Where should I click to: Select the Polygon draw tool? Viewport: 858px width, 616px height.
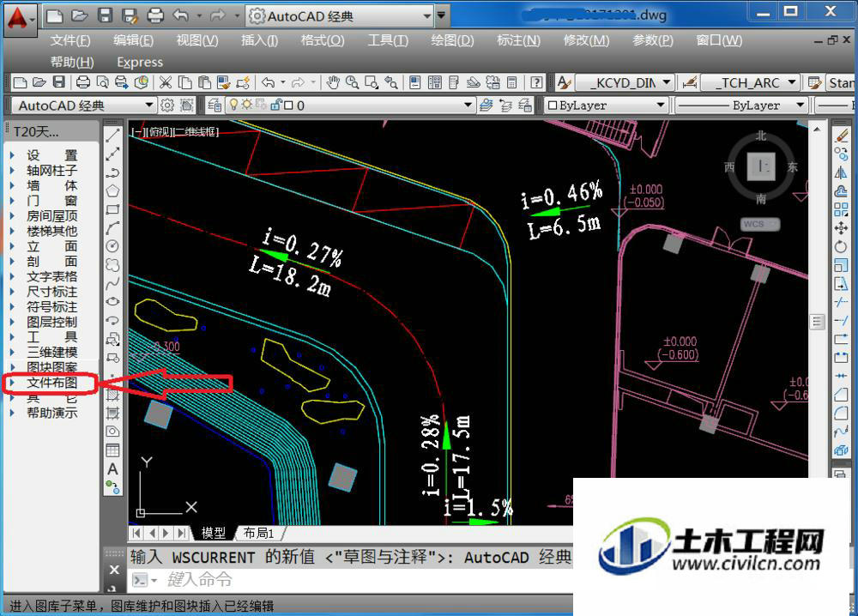click(112, 191)
